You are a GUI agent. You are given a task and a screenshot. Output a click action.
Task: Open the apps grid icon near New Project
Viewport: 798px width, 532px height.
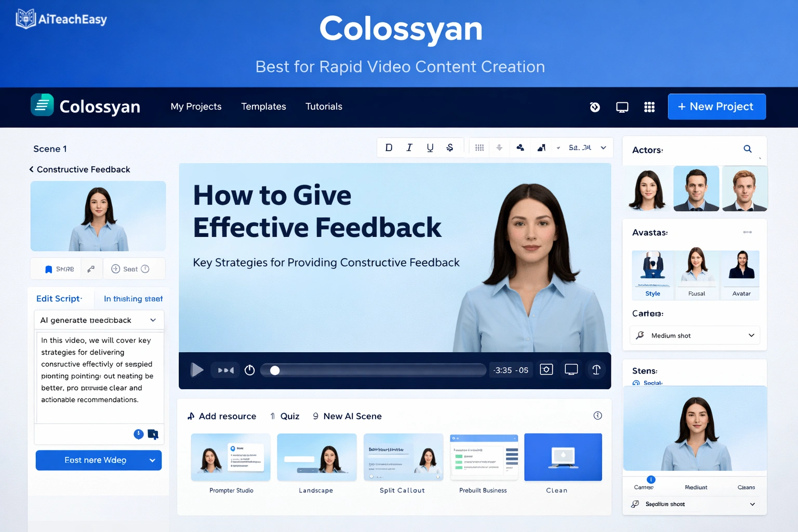[x=649, y=107]
